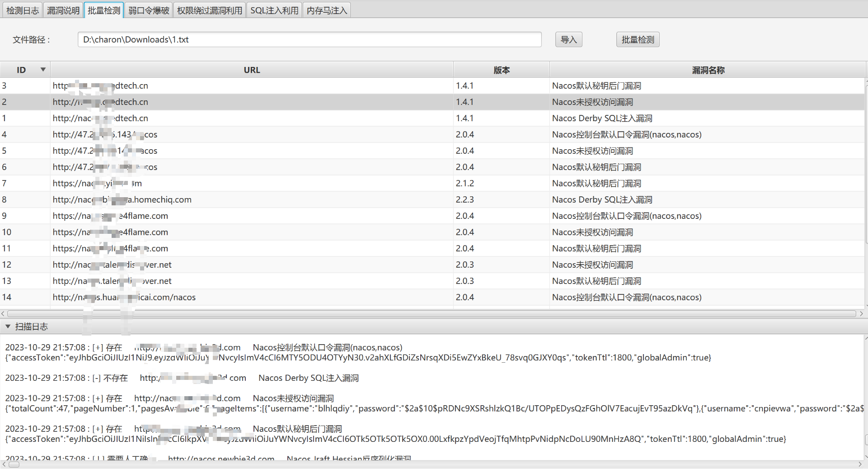
Task: Click first accessToken log line
Action: [x=358, y=357]
